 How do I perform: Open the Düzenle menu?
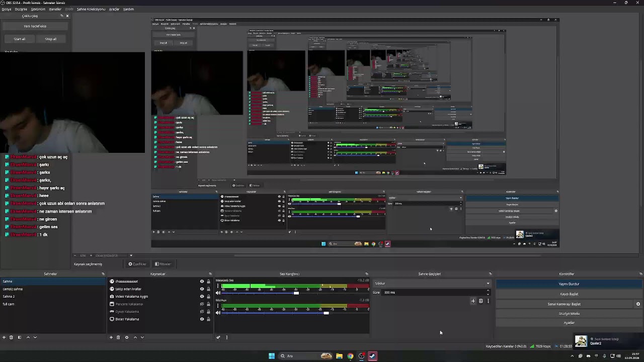click(21, 9)
